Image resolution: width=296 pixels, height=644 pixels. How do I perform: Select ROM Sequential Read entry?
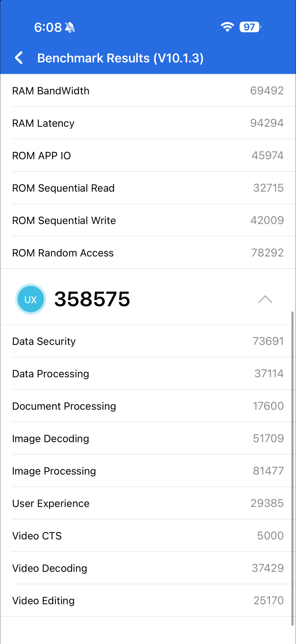pyautogui.click(x=148, y=188)
